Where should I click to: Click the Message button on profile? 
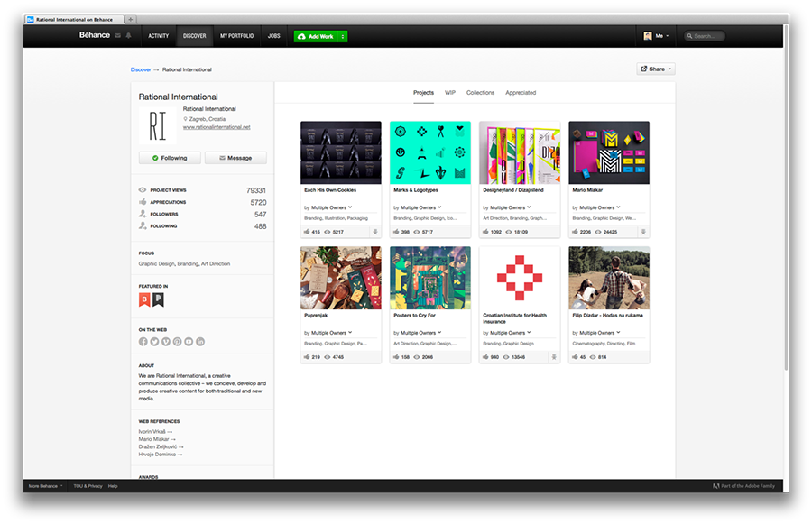point(235,158)
